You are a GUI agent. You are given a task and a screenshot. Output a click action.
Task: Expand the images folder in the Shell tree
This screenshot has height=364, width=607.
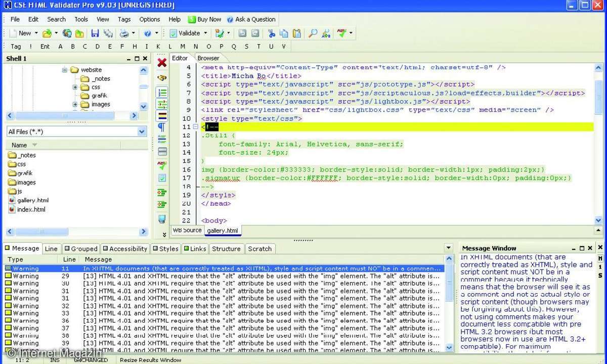(x=75, y=104)
